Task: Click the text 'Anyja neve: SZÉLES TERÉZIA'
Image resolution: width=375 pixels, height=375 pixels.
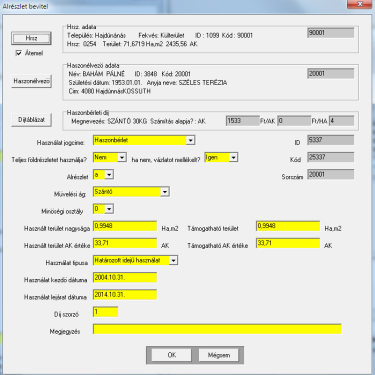Action: [187, 83]
